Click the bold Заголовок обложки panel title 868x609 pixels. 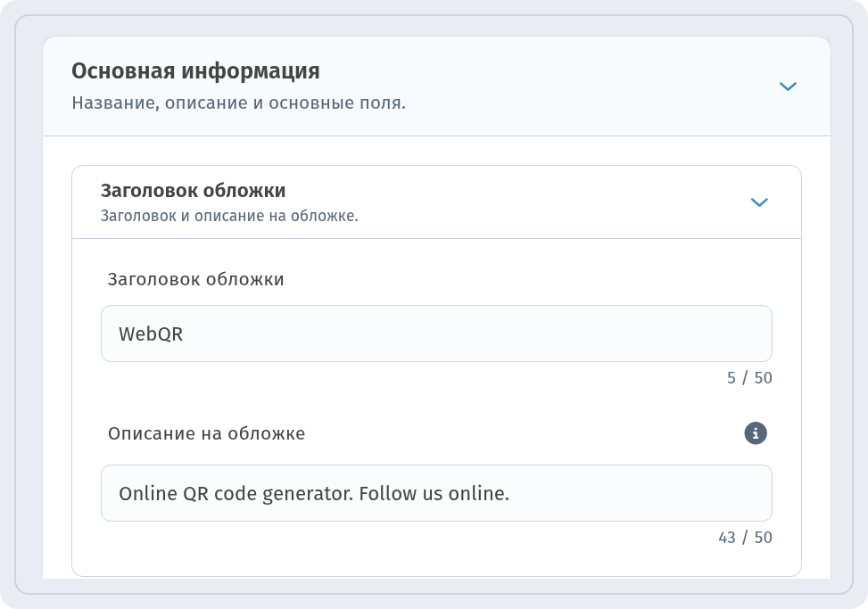point(194,190)
